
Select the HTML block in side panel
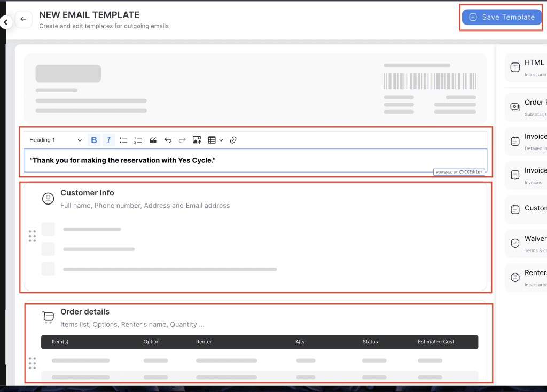click(526, 67)
